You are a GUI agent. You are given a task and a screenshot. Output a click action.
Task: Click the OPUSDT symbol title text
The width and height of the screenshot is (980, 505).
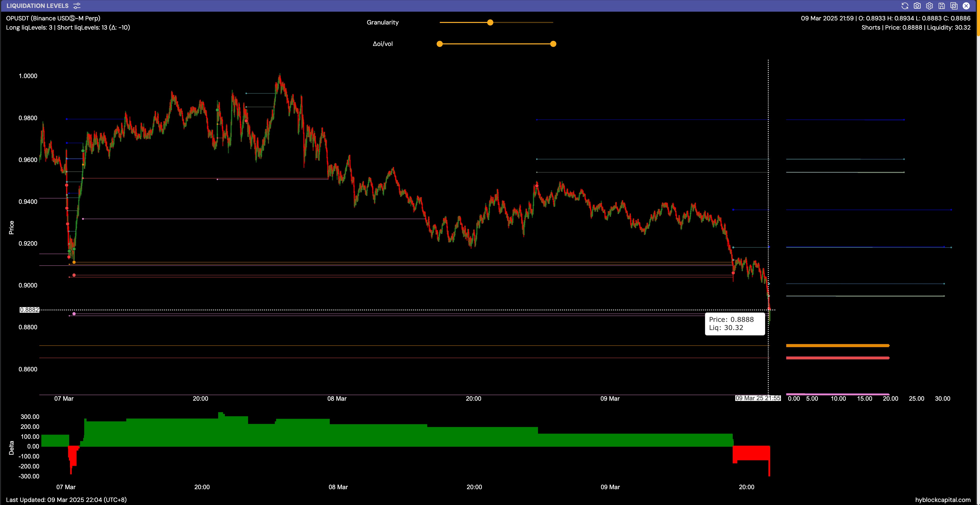(53, 18)
